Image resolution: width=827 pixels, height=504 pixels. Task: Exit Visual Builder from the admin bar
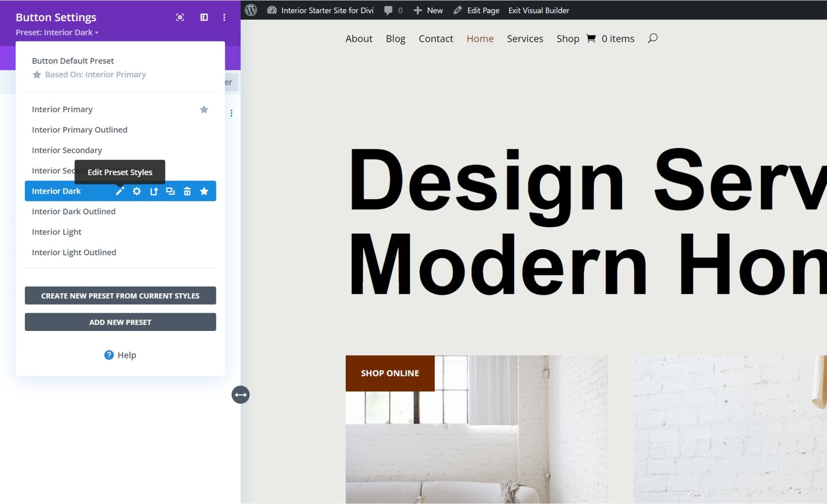pos(538,10)
